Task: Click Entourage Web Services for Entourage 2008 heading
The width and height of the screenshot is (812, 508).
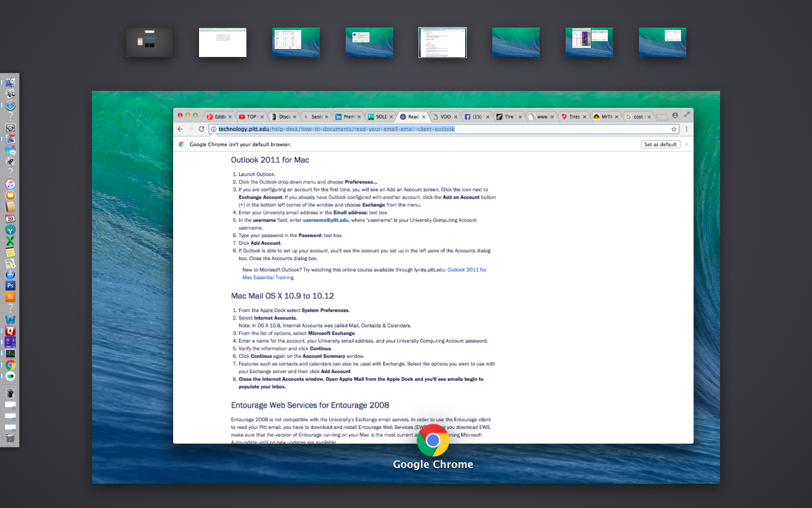Action: tap(310, 405)
